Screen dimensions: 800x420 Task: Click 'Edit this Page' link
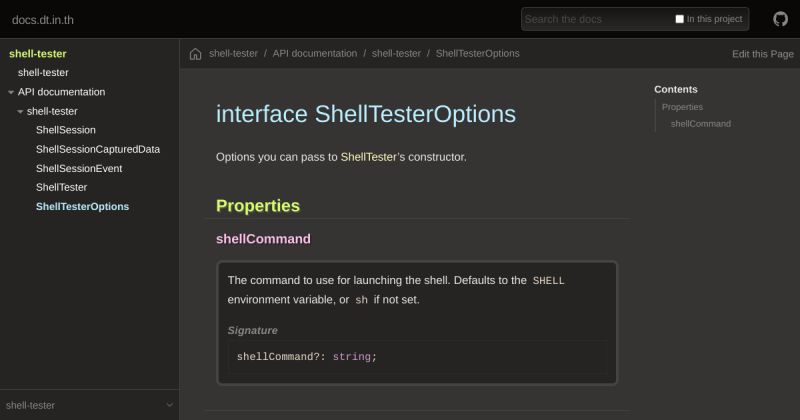click(x=763, y=54)
